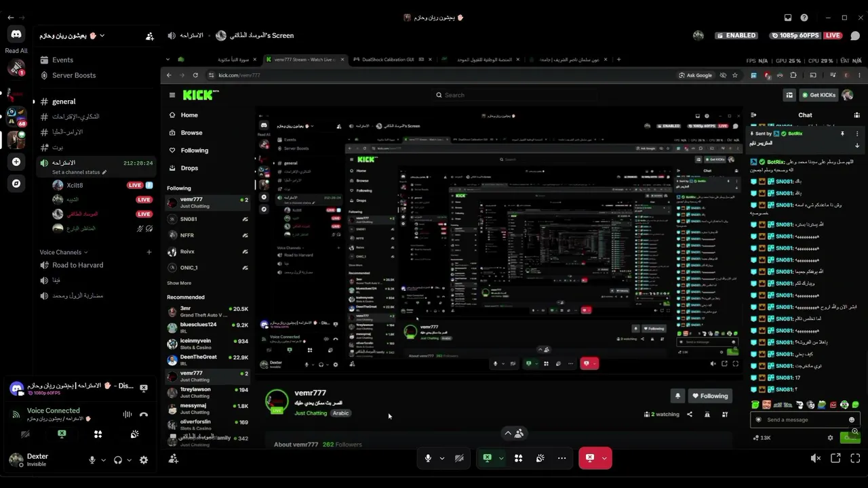This screenshot has width=868, height=488.
Task: Expand options beside the red button
Action: [604, 458]
